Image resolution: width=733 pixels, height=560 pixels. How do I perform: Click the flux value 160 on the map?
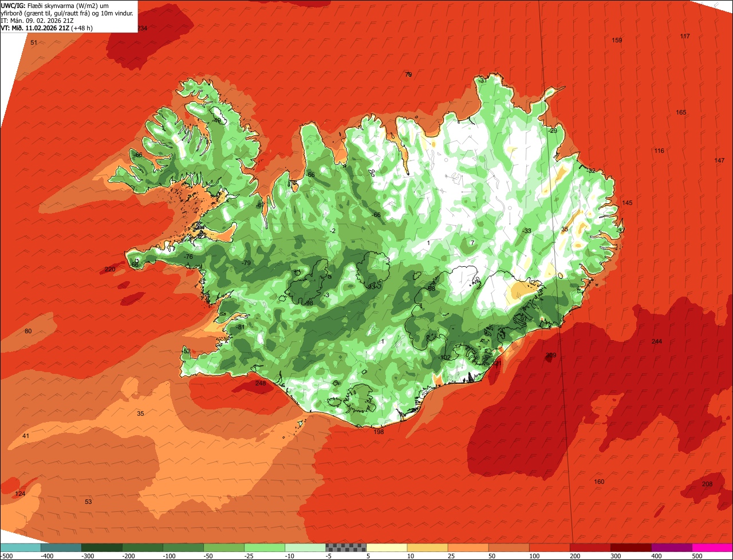pyautogui.click(x=599, y=482)
